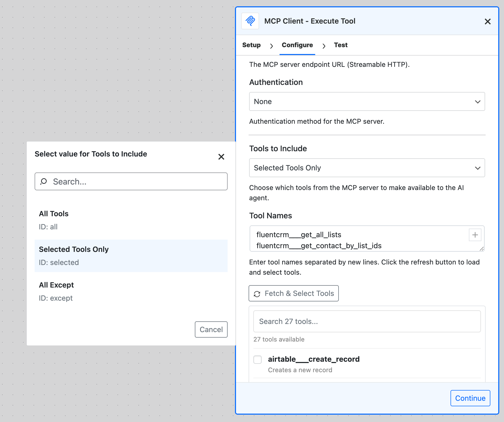Click the chevron between Setup and Configure
The width and height of the screenshot is (504, 422).
[x=272, y=45]
